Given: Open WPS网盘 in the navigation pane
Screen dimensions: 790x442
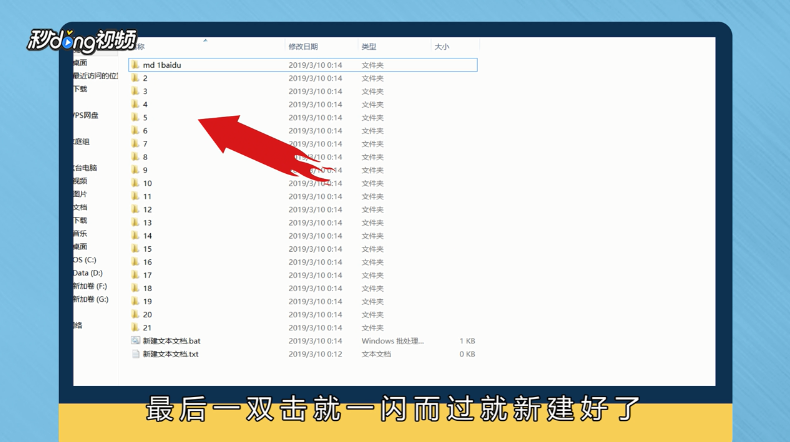Looking at the screenshot, I should pos(86,115).
